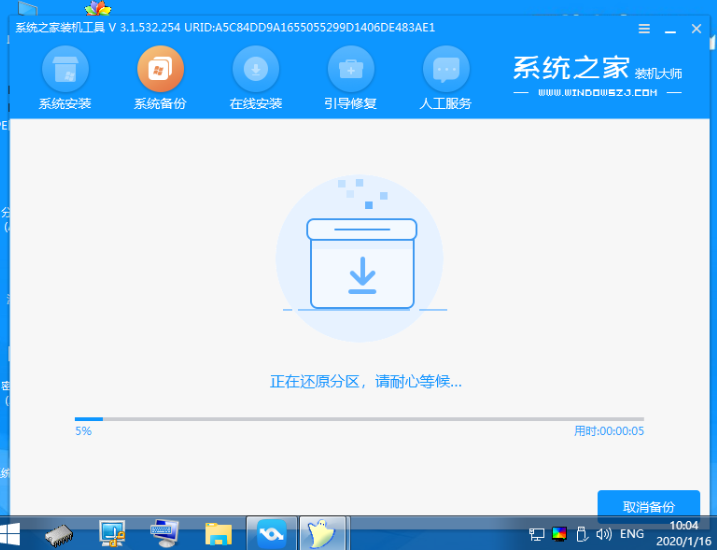Click the network tray icon
The width and height of the screenshot is (717, 551).
tap(536, 534)
